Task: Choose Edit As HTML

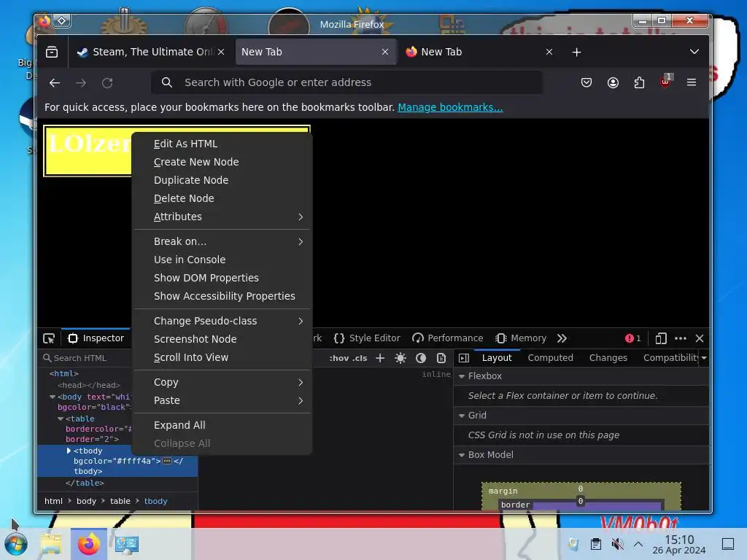Action: [x=222, y=144]
